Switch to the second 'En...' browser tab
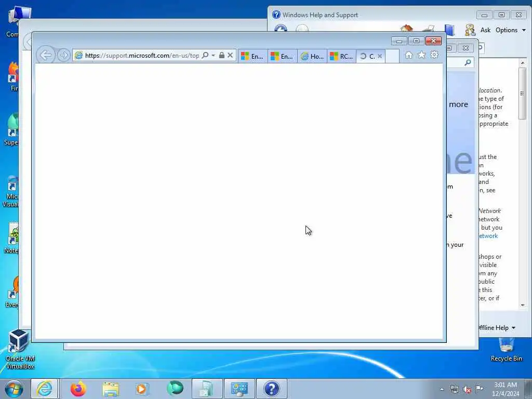 (283, 56)
